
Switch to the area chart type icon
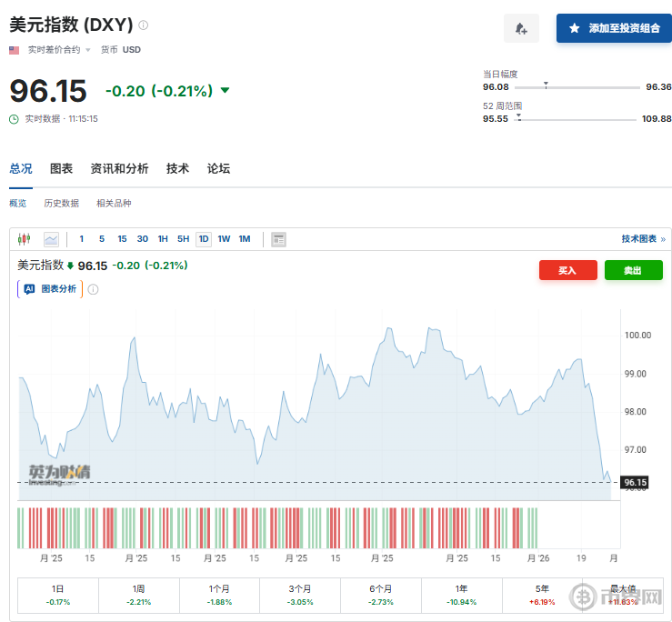click(x=51, y=239)
